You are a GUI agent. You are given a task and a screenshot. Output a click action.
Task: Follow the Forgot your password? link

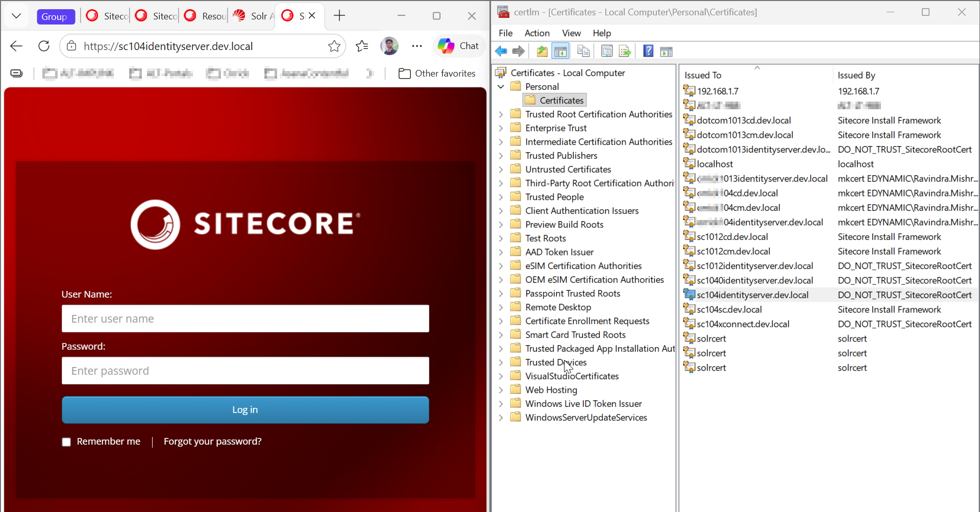point(212,442)
